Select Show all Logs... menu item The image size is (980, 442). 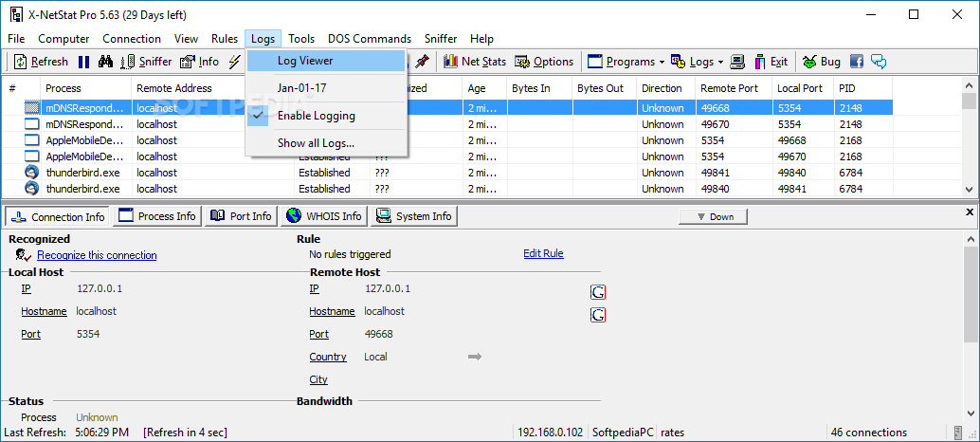[x=326, y=143]
